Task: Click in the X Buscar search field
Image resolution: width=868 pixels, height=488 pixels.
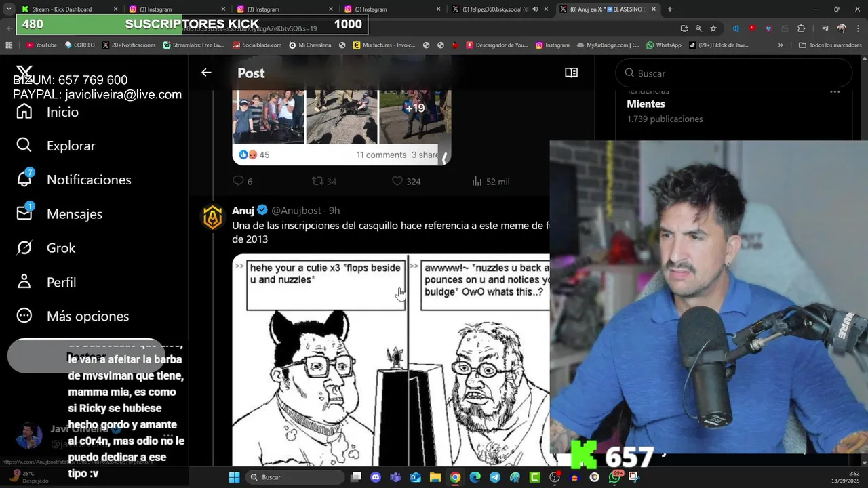Action: point(733,73)
